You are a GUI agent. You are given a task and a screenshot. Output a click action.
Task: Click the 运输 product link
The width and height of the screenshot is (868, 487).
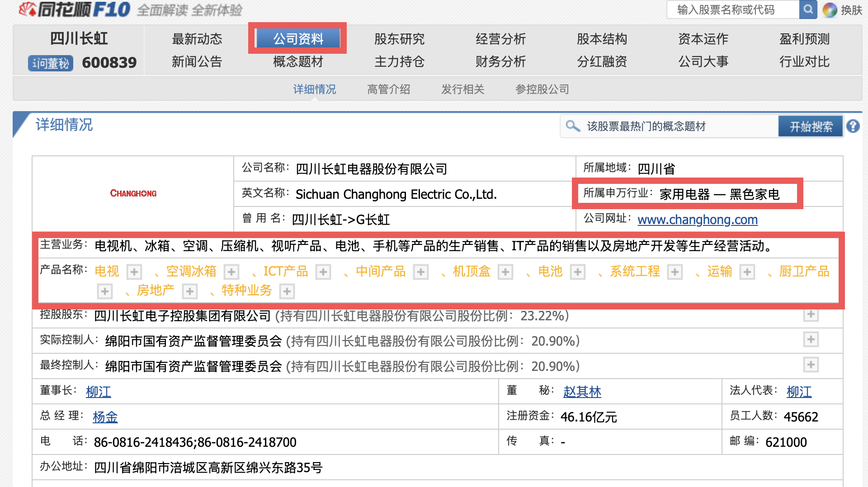pos(720,272)
